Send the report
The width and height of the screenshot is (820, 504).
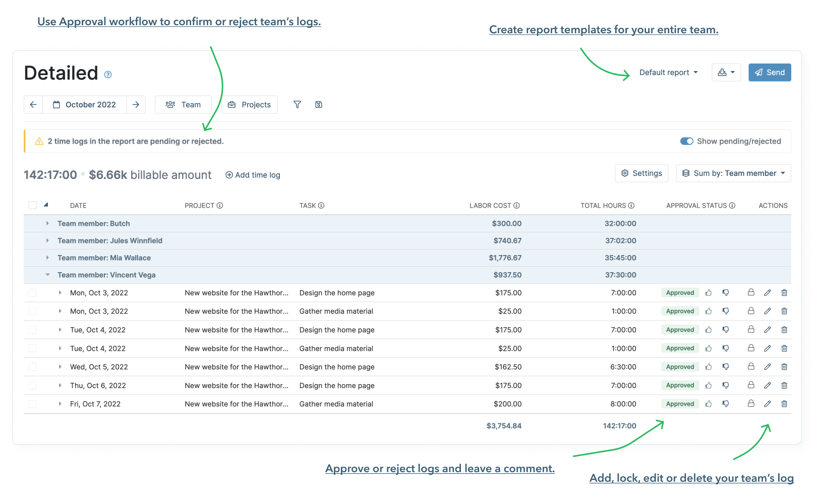770,73
